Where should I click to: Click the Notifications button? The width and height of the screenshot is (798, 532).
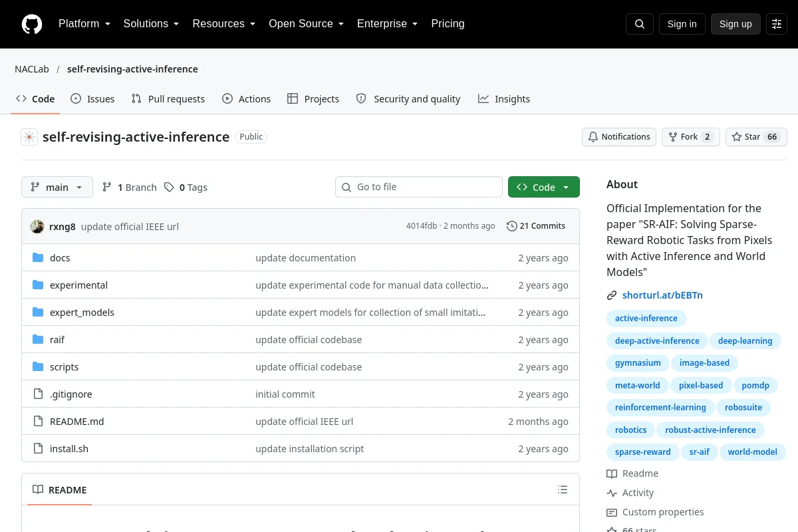point(619,137)
